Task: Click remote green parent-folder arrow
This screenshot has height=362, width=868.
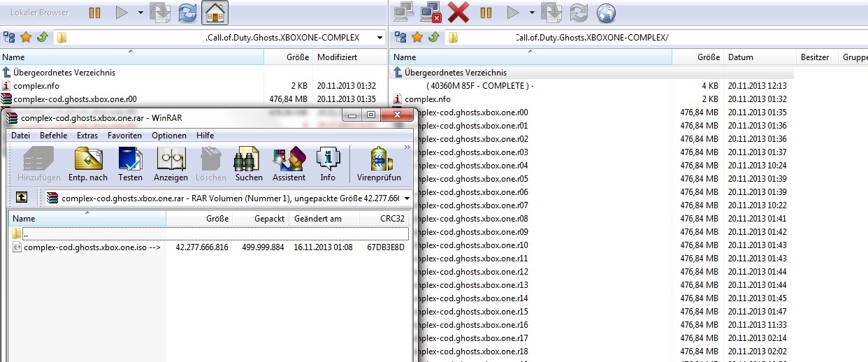Action: 433,38
